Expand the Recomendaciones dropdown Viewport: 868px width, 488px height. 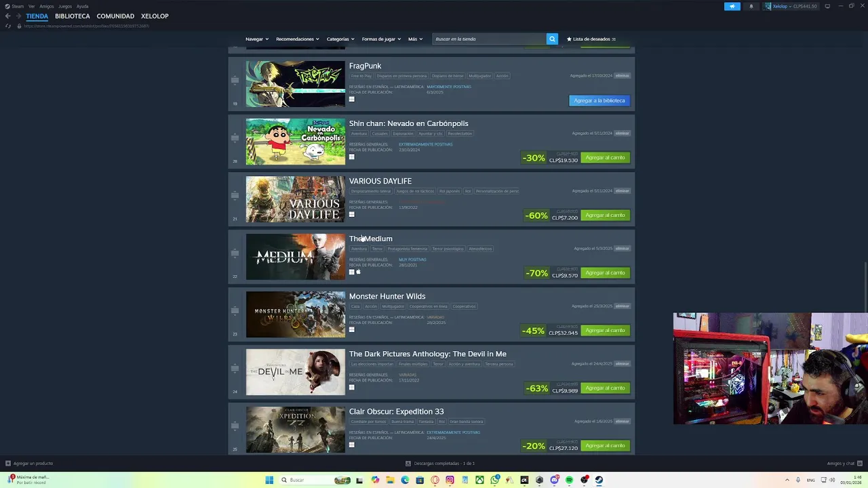click(298, 39)
